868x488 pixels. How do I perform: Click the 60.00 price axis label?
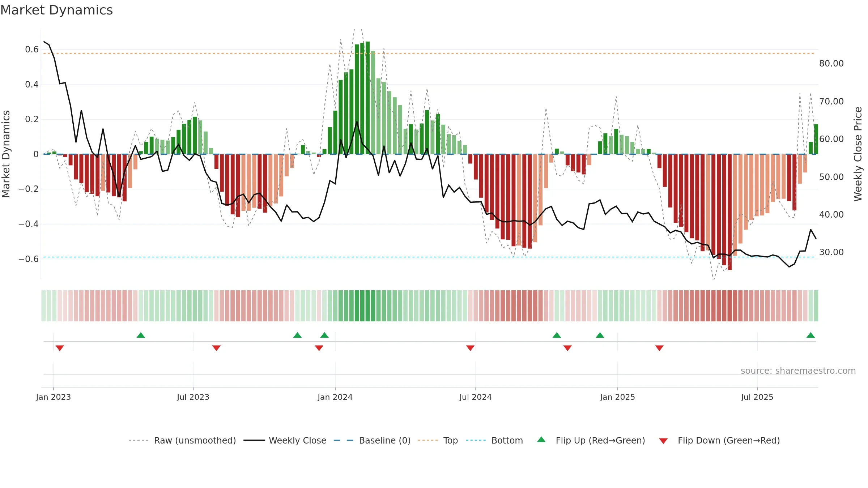pyautogui.click(x=831, y=139)
